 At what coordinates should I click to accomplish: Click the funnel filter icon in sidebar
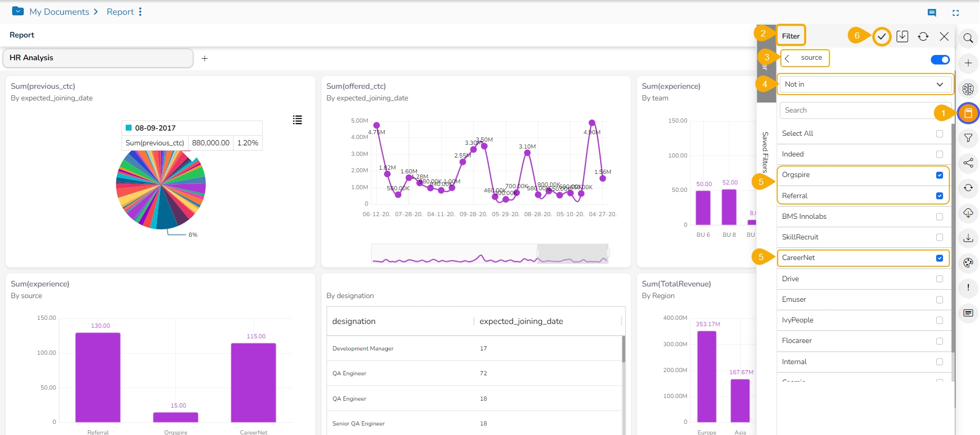[x=968, y=138]
